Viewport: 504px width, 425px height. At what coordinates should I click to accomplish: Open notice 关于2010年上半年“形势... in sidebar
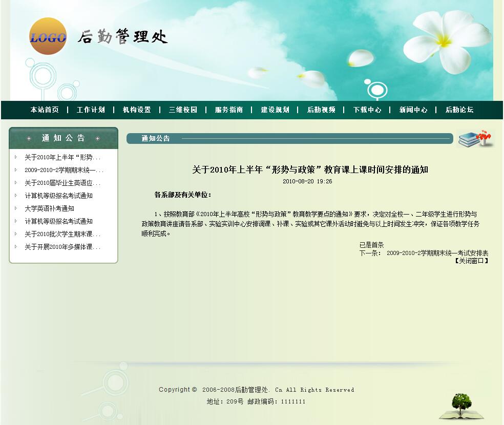[62, 157]
